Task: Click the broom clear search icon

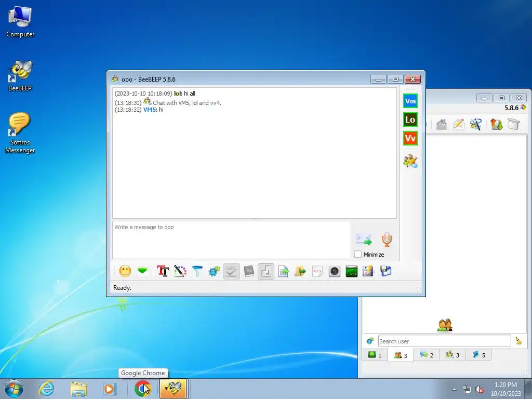Action: 518,341
